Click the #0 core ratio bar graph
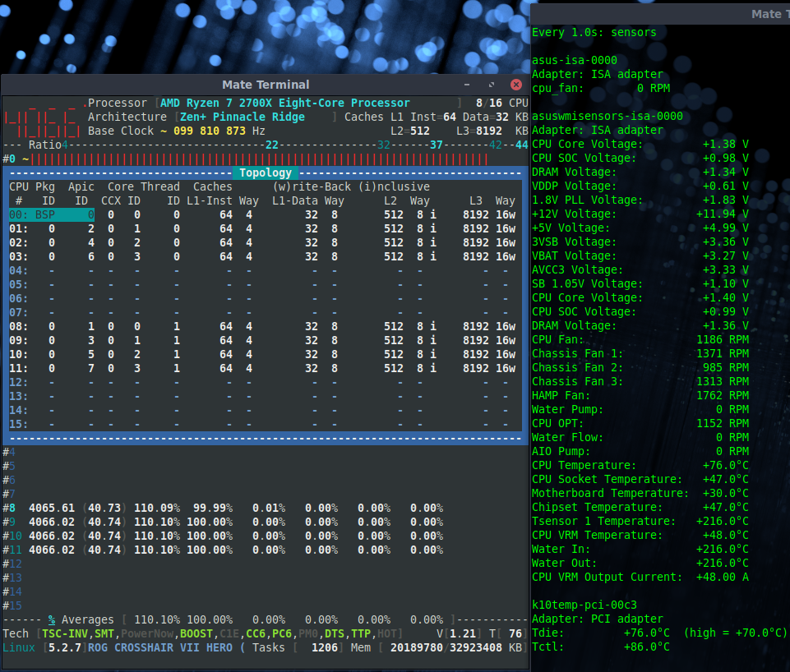790x672 pixels. pos(259,159)
